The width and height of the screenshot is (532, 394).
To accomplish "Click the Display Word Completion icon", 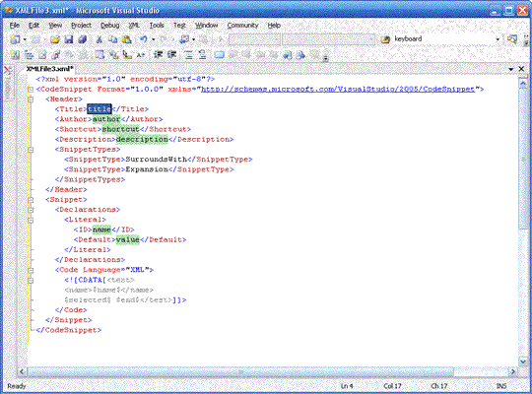I will pyautogui.click(x=141, y=54).
